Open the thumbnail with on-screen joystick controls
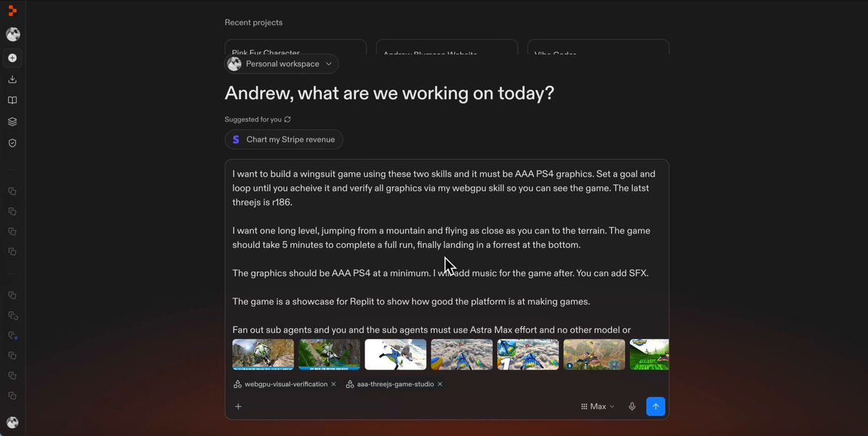The image size is (868, 436). click(595, 354)
